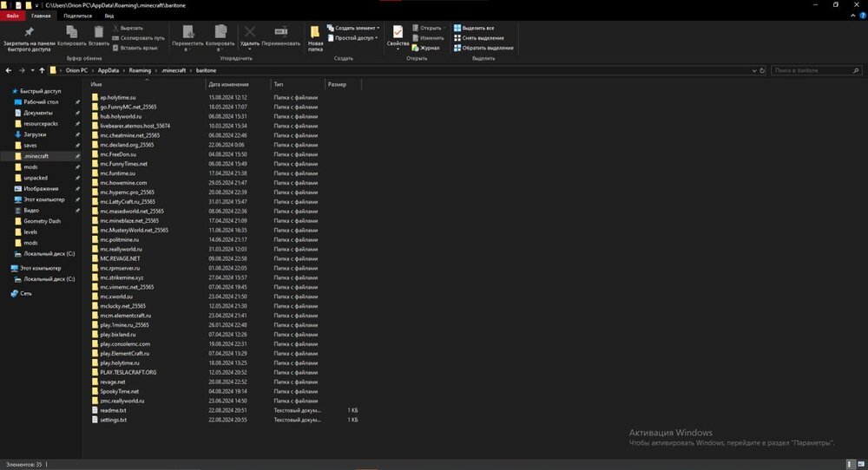Pin folder to Quick Access (Закрепить на панели)

pos(29,39)
